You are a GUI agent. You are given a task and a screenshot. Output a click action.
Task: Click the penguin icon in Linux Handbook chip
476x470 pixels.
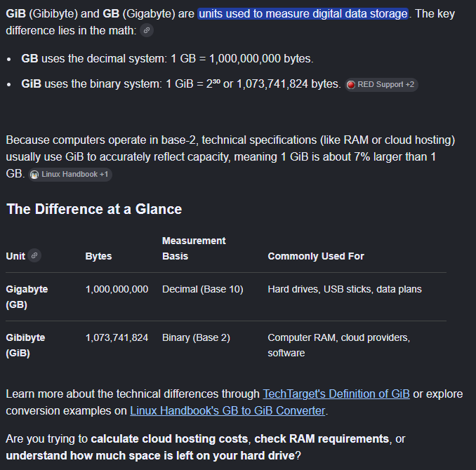pyautogui.click(x=34, y=175)
